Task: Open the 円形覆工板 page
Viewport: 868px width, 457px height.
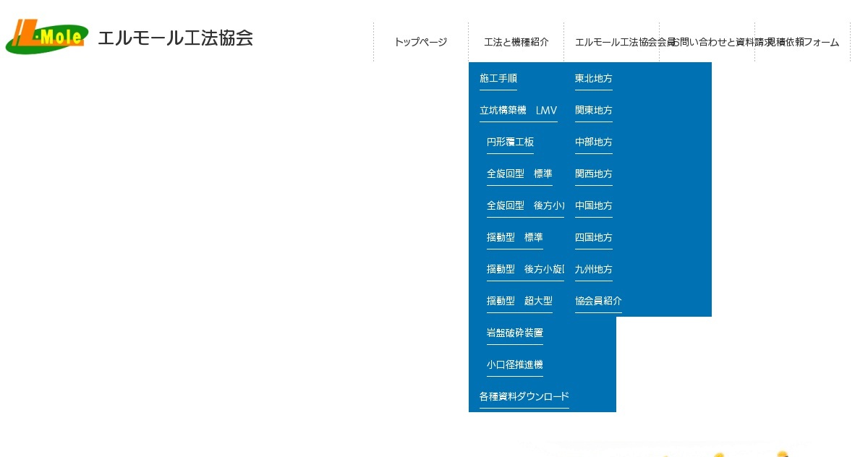Action: click(510, 142)
